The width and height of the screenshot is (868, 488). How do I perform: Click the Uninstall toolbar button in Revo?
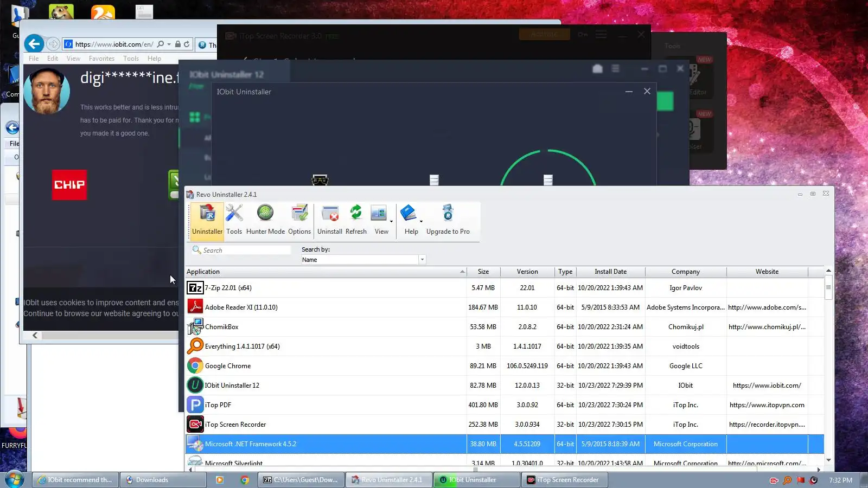coord(330,220)
